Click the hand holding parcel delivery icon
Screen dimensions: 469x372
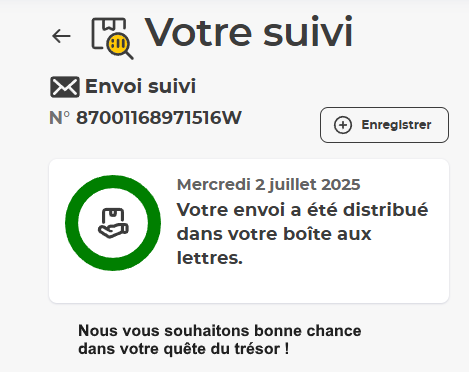click(x=113, y=223)
